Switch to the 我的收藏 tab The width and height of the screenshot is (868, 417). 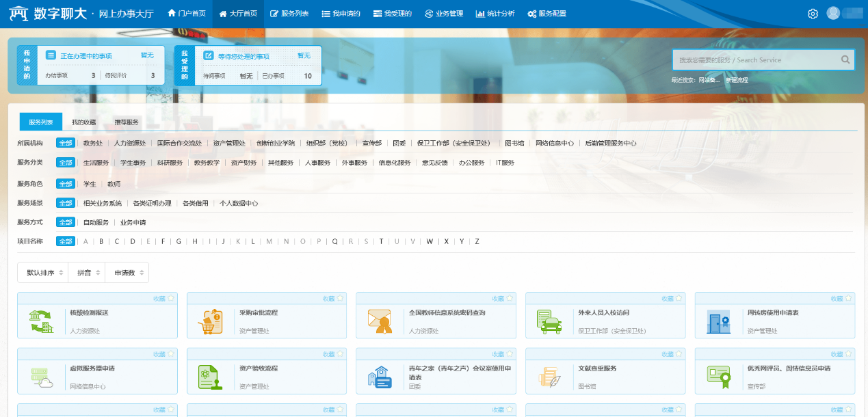tap(83, 122)
